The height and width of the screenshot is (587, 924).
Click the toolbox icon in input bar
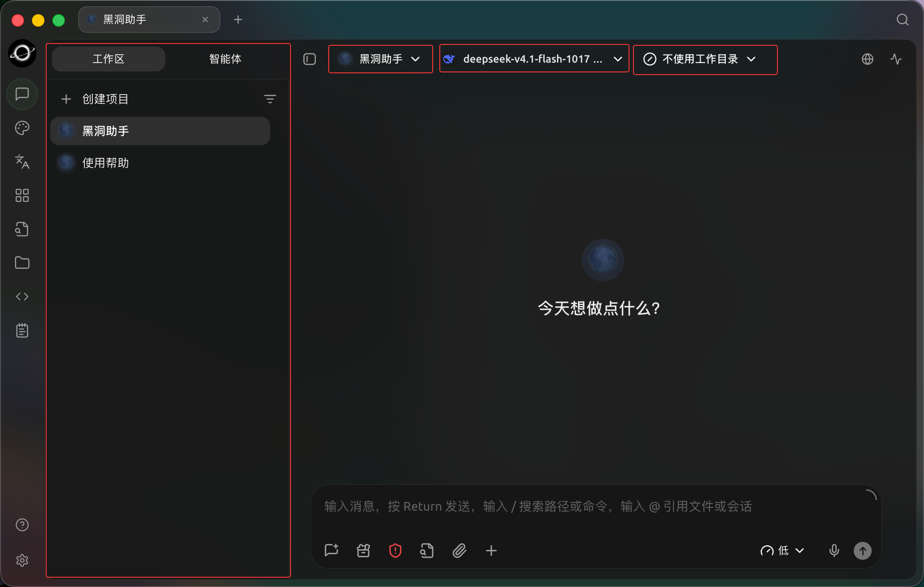(x=363, y=551)
